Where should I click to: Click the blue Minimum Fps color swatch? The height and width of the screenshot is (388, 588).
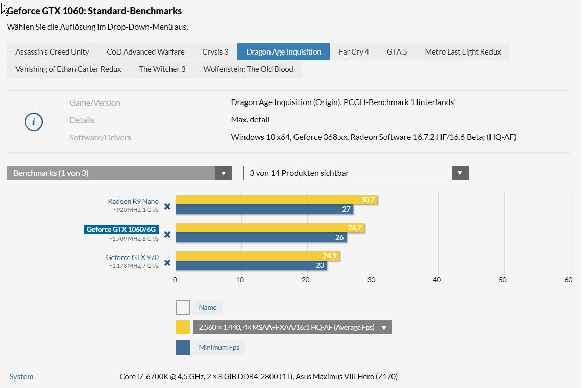pyautogui.click(x=183, y=347)
